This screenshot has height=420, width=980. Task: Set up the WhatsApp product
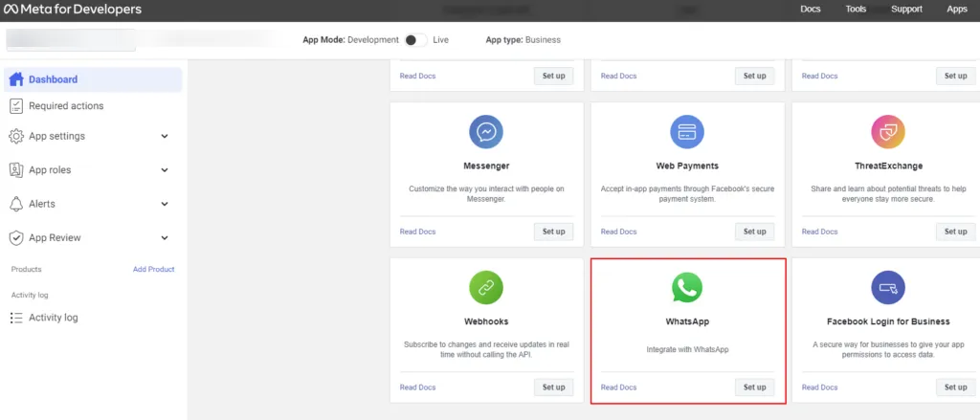tap(754, 387)
